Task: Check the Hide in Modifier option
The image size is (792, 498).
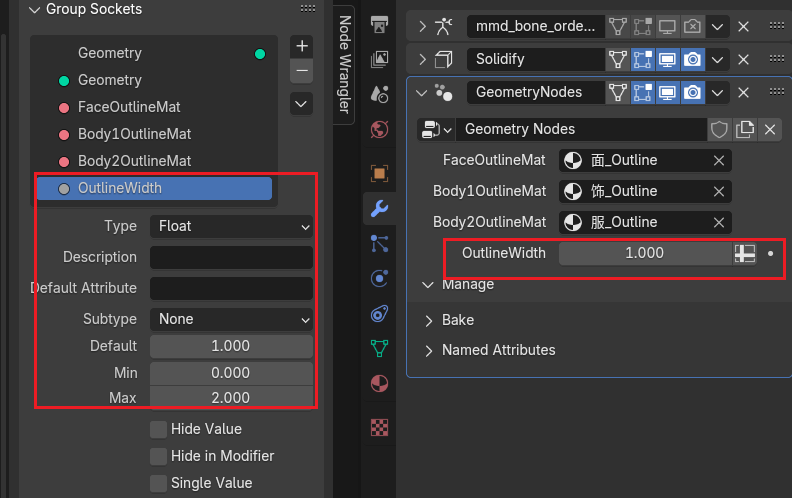Action: [x=158, y=456]
